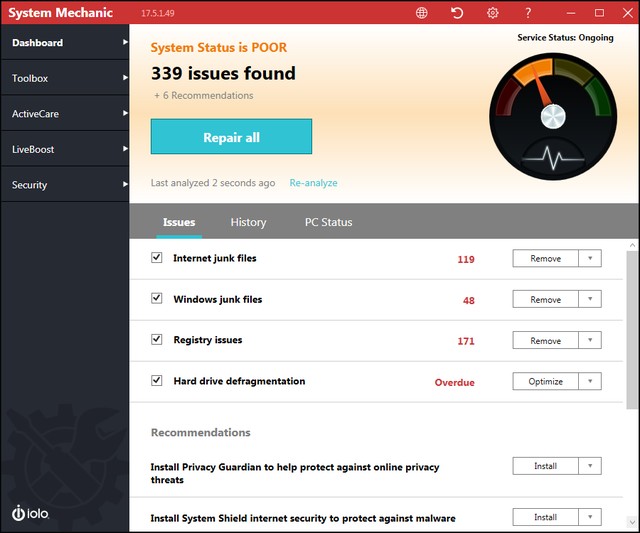This screenshot has height=533, width=640.
Task: Click the iolo logo in sidebar
Action: click(x=32, y=512)
